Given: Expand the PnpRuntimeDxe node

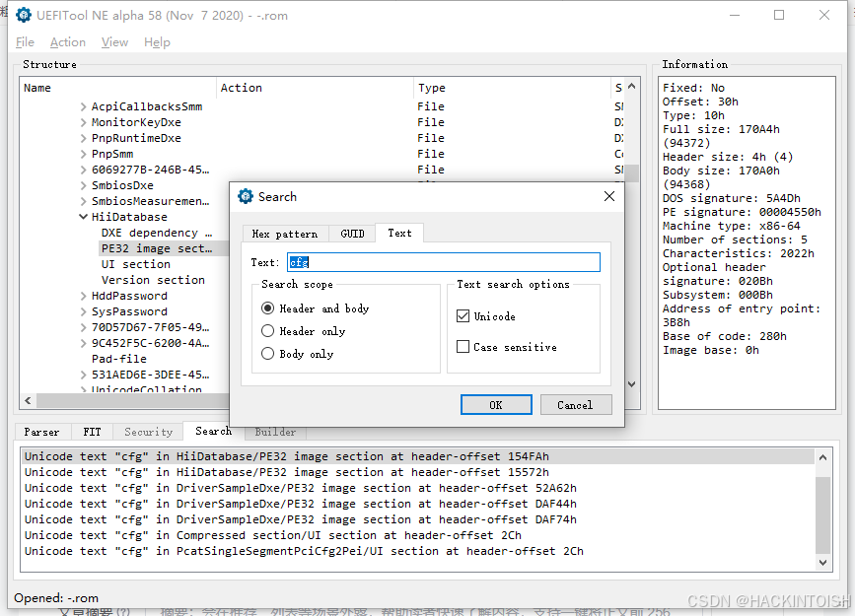Looking at the screenshot, I should point(84,138).
